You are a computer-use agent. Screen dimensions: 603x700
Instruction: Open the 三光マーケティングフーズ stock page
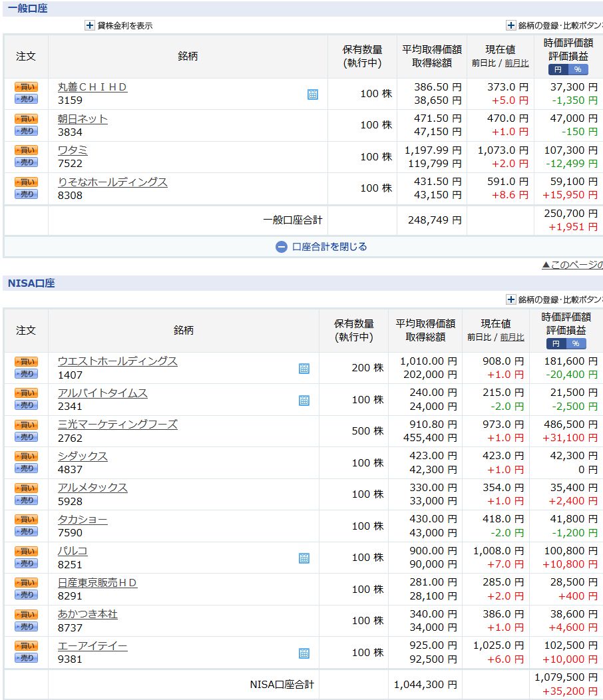pyautogui.click(x=118, y=425)
